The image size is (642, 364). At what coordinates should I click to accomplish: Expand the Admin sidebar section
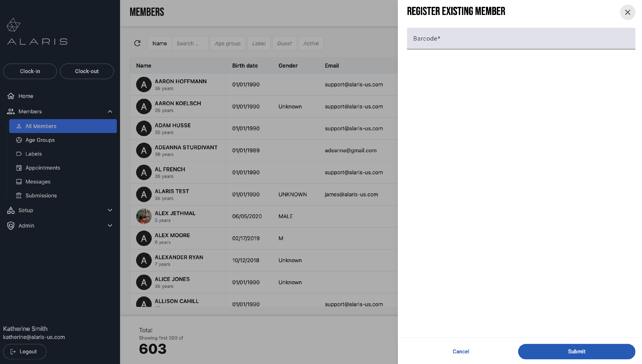110,225
